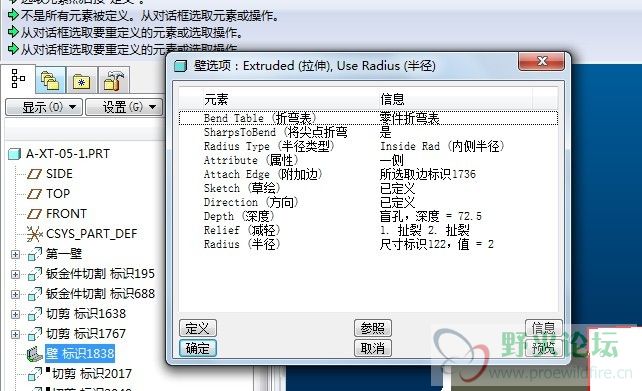This screenshot has height=391, width=642.
Task: Click the 壁选项 dialog title icon
Action: [x=181, y=66]
